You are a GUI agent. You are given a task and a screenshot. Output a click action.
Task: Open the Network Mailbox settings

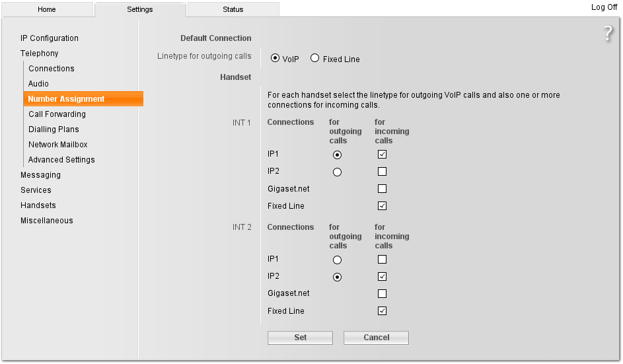[x=57, y=145]
